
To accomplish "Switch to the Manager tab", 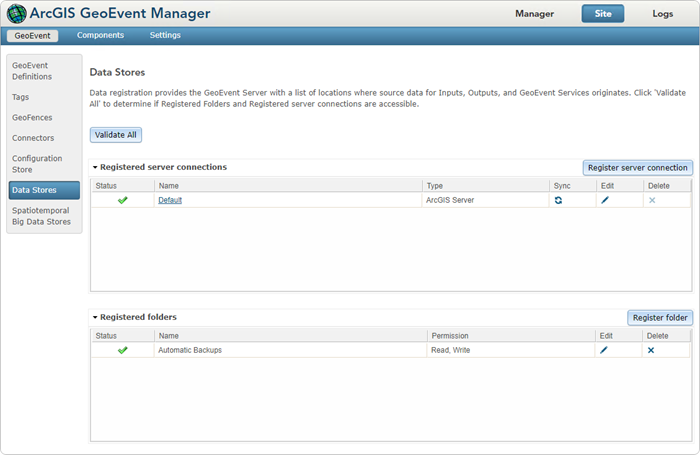I will (x=534, y=14).
